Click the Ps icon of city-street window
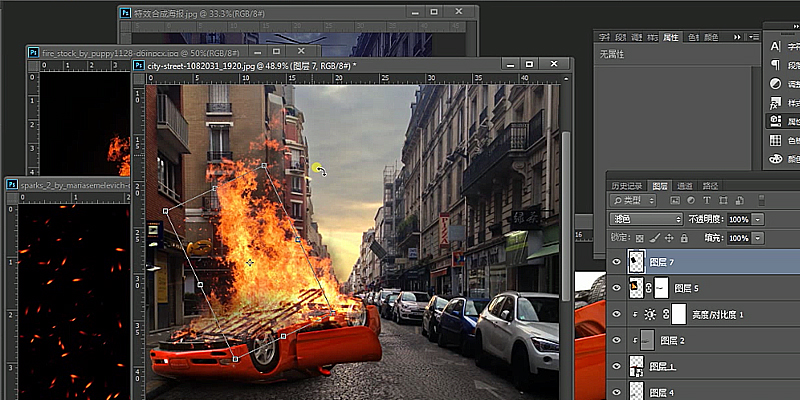 click(x=139, y=65)
